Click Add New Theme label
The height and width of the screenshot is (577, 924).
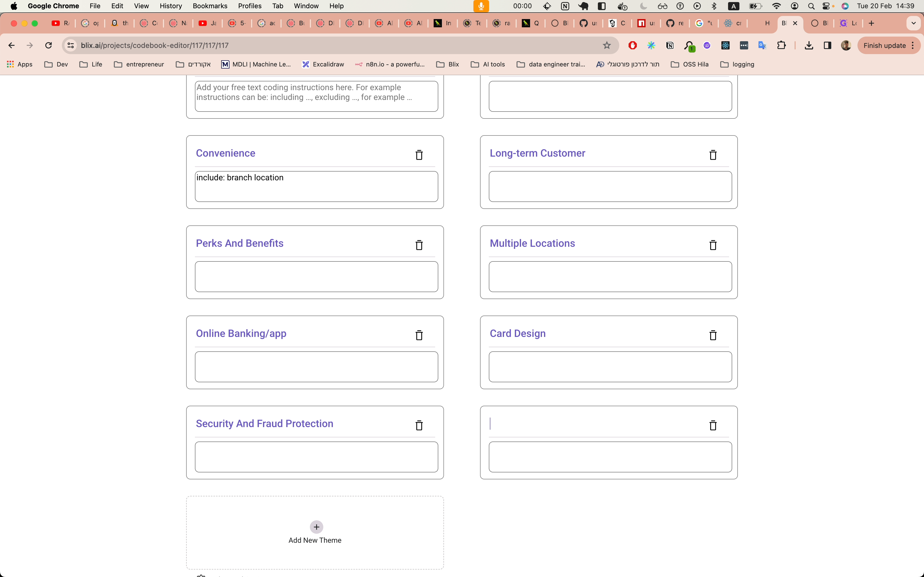[315, 540]
